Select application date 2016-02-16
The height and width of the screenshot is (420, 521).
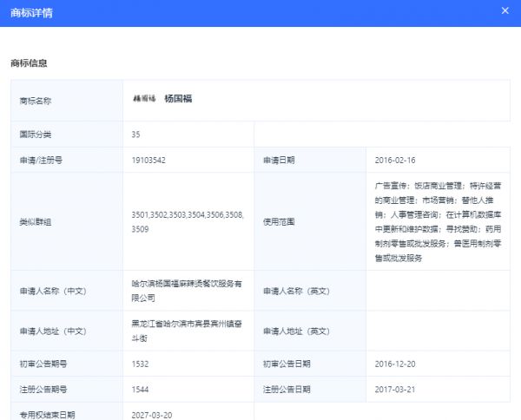[x=395, y=160]
